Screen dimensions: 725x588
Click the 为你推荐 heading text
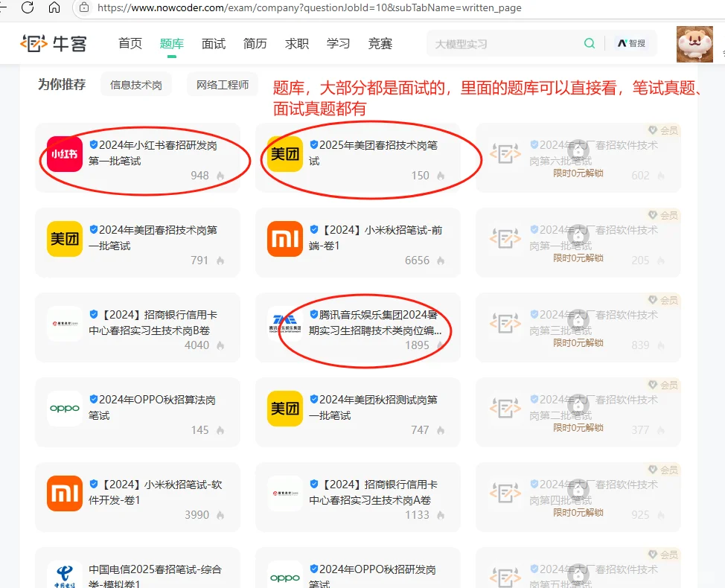(x=62, y=84)
